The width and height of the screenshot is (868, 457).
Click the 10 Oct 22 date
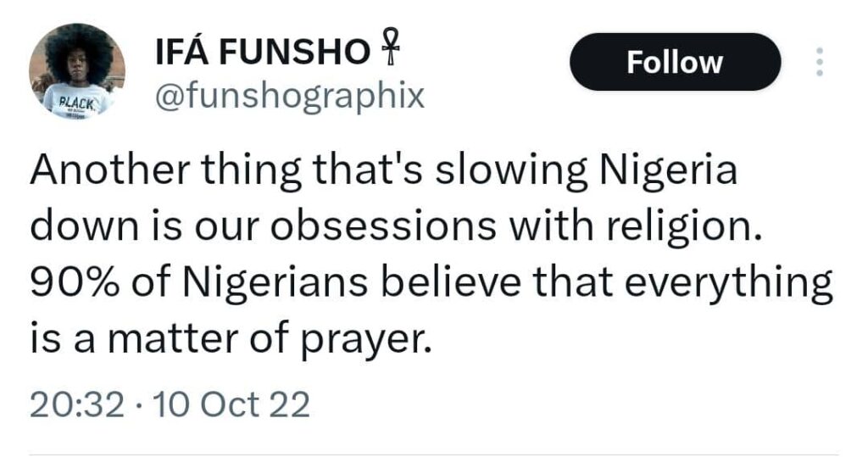[231, 405]
